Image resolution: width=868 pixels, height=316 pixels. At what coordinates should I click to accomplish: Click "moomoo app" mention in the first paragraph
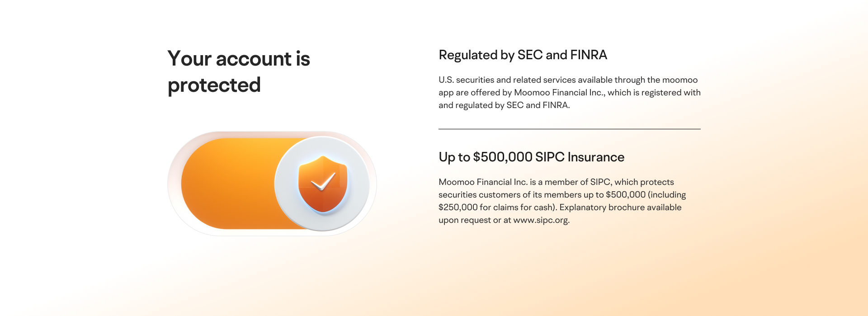click(679, 80)
